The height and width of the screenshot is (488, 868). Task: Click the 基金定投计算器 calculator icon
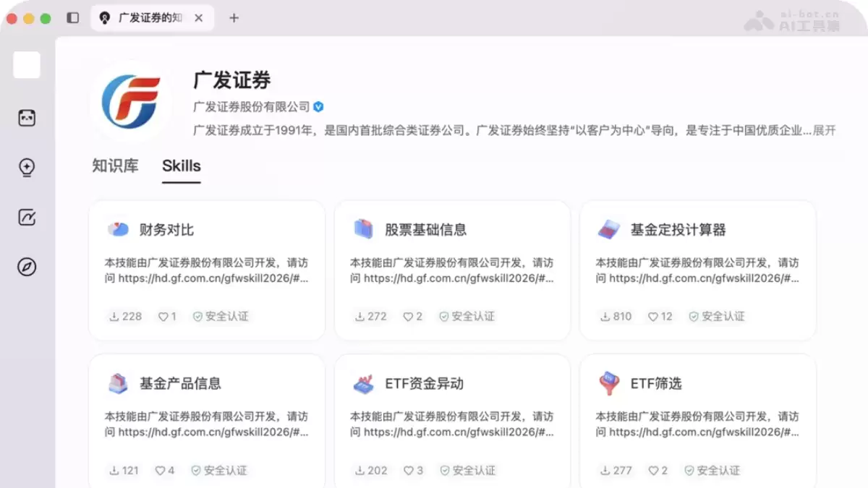tap(609, 230)
